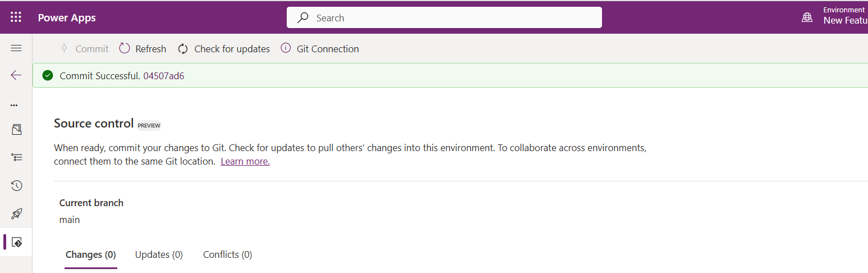Open the Overview list in the sidebar
868x273 pixels.
click(16, 158)
